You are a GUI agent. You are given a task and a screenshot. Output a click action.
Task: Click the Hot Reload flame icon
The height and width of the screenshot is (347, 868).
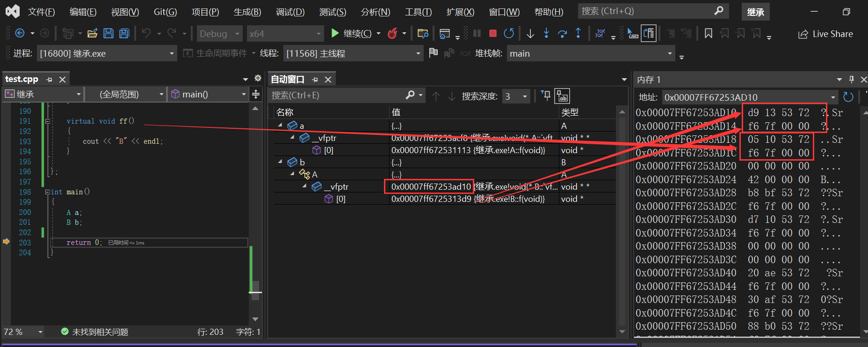tap(393, 33)
